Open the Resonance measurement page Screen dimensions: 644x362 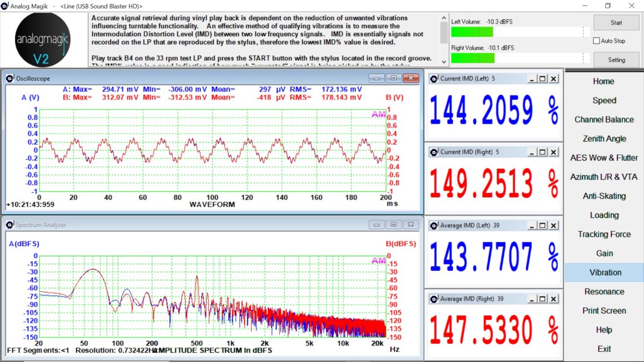[604, 291]
